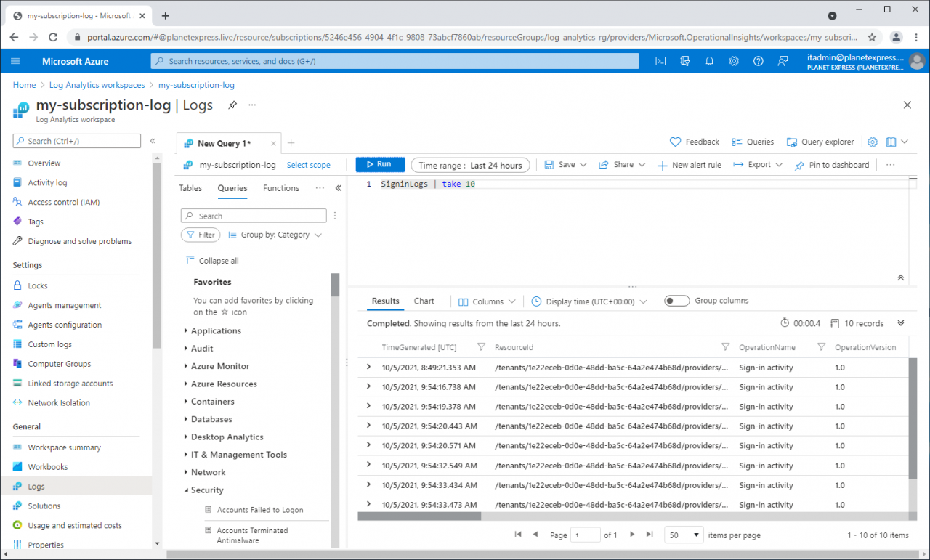
Task: Open the notifications bell icon
Action: pos(709,61)
